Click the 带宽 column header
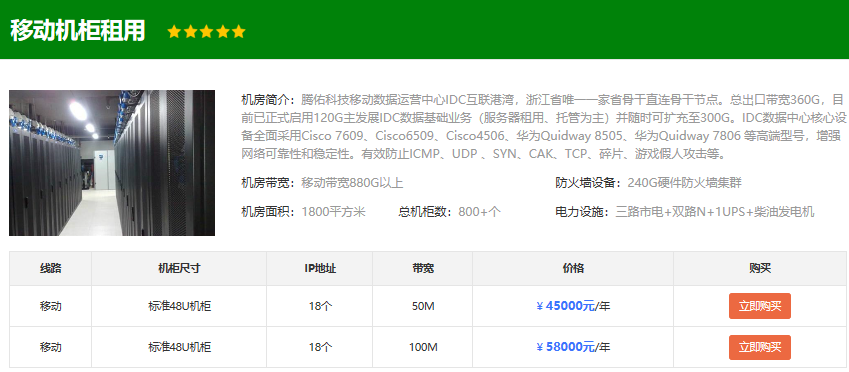The width and height of the screenshot is (849, 372). point(423,269)
